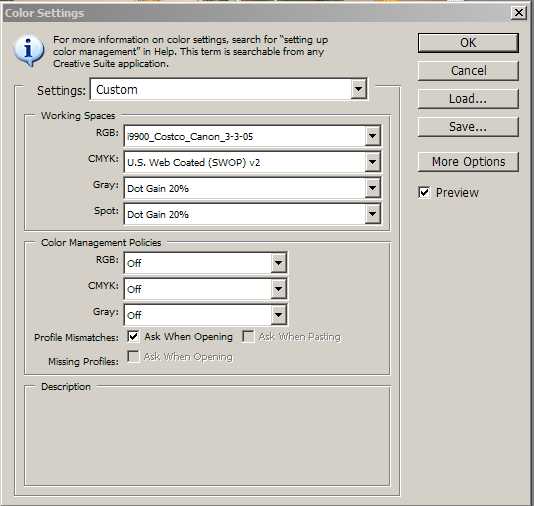Click the Cancel button
Screen dimensions: 534x506
pyautogui.click(x=468, y=71)
